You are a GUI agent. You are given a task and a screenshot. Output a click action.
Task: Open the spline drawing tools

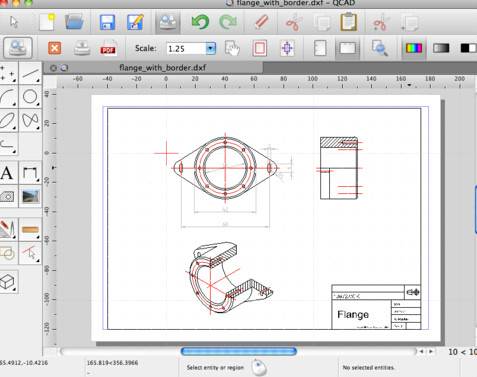click(x=30, y=120)
